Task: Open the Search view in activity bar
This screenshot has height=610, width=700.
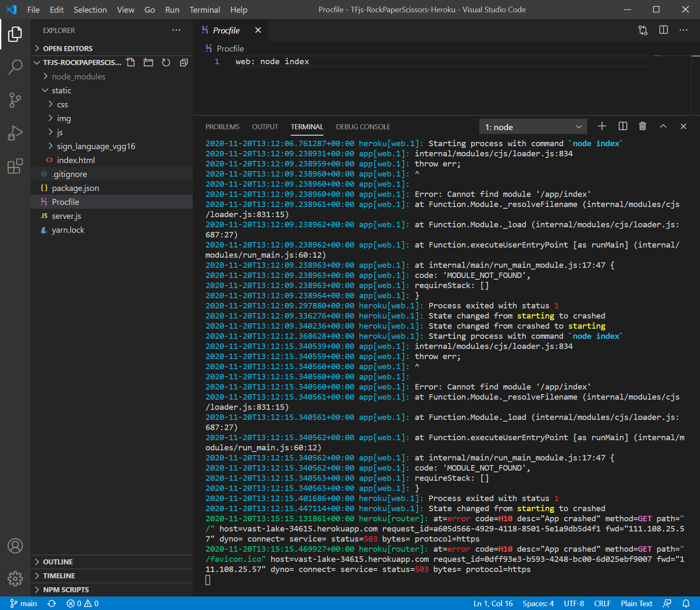Action: coord(15,67)
